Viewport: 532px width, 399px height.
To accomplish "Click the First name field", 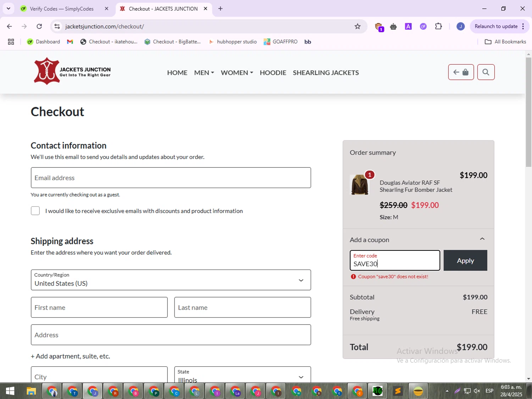I will [99, 307].
